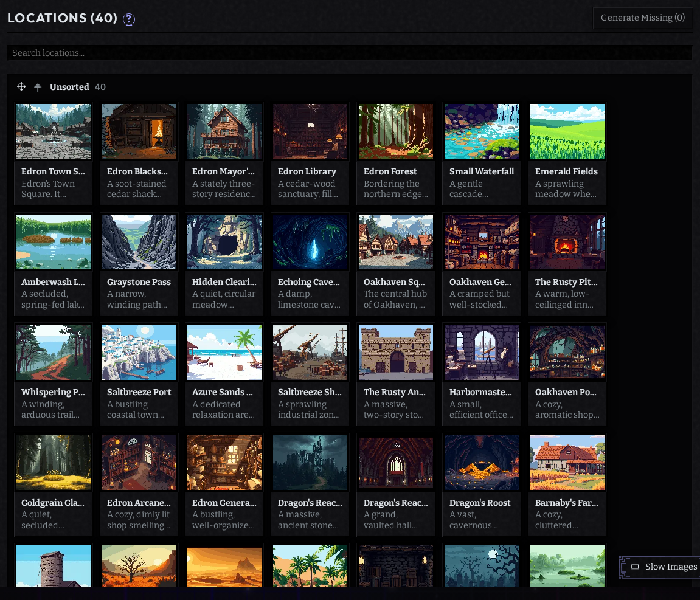Click the "Saltbreeze Port" location name
The image size is (700, 600).
[139, 392]
